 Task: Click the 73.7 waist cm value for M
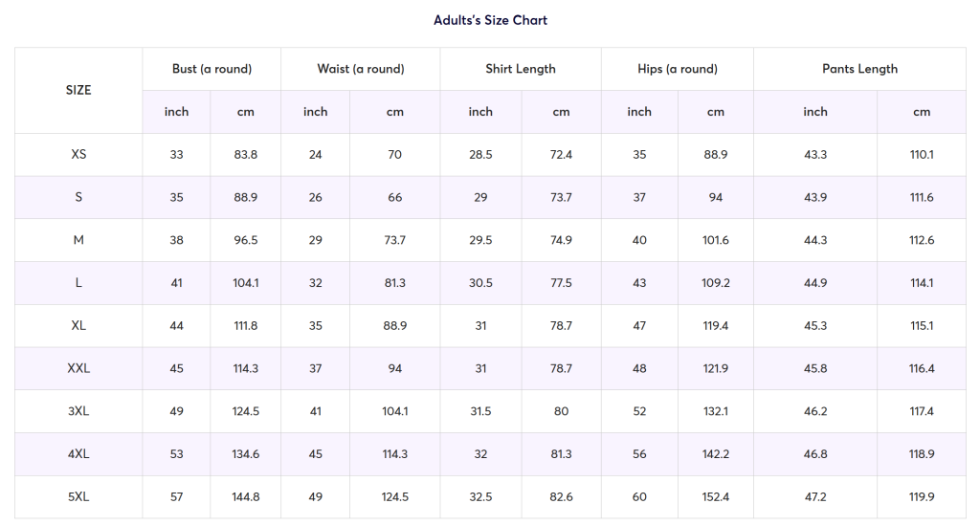[394, 240]
